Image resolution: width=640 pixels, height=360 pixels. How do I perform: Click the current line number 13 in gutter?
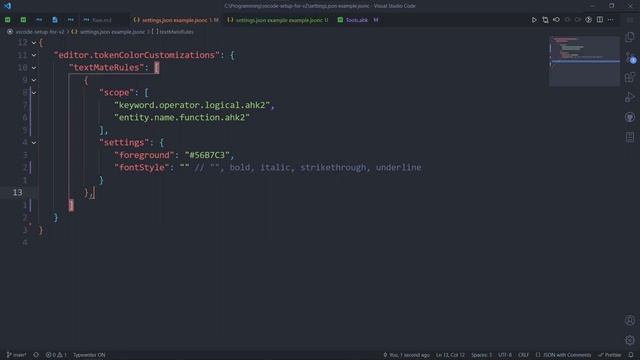tap(18, 192)
